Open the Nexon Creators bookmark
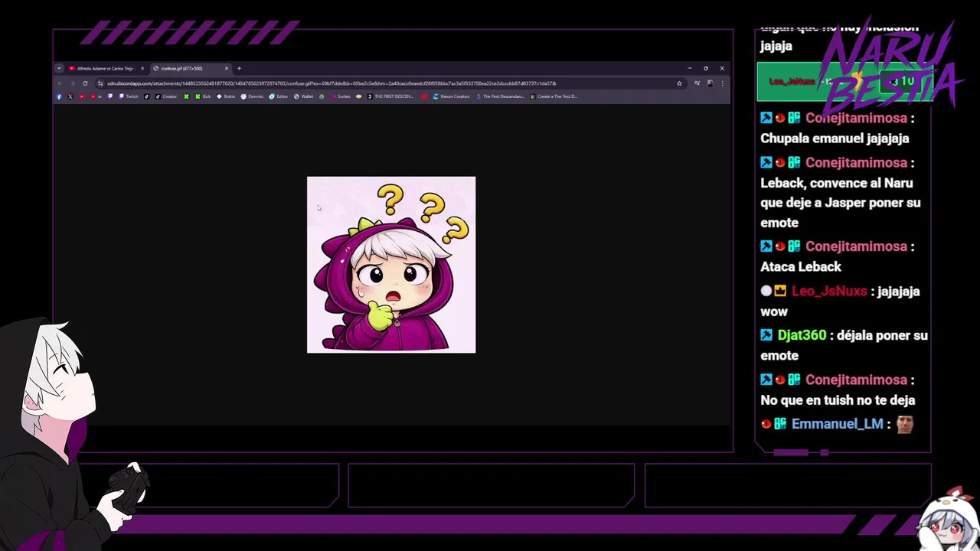The height and width of the screenshot is (551, 980). point(451,96)
